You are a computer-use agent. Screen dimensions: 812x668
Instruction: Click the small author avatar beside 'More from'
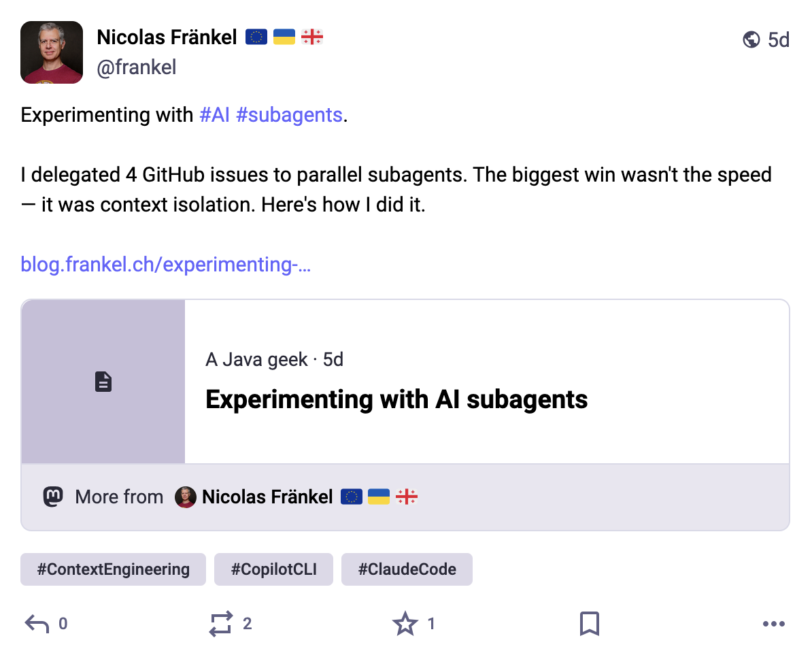point(186,497)
